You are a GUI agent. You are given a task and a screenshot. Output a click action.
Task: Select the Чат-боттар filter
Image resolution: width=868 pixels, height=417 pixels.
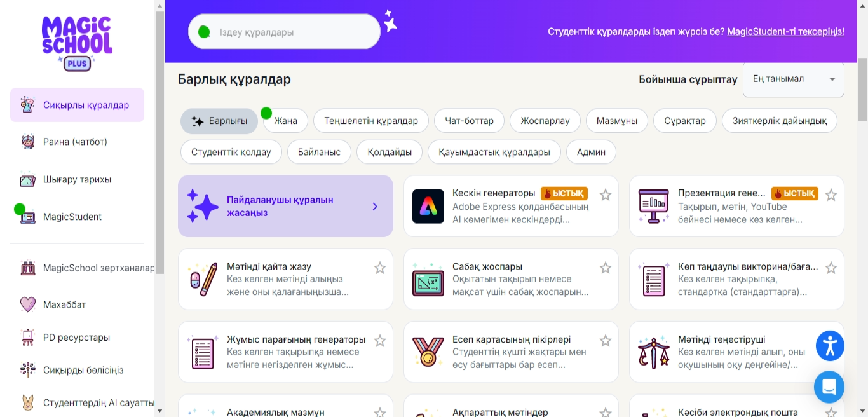pos(470,121)
